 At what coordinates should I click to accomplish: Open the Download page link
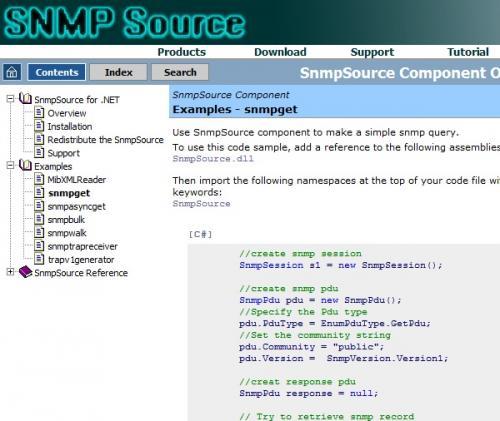(280, 52)
